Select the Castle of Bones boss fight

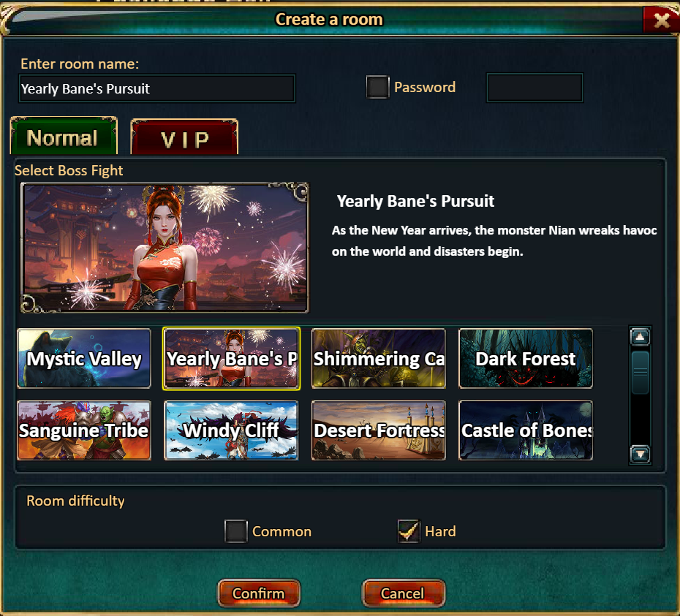(x=526, y=430)
